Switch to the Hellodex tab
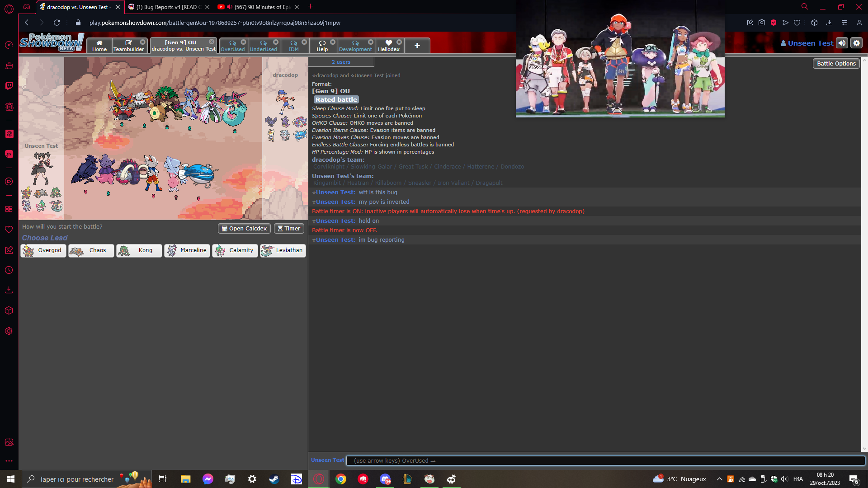 tap(389, 46)
